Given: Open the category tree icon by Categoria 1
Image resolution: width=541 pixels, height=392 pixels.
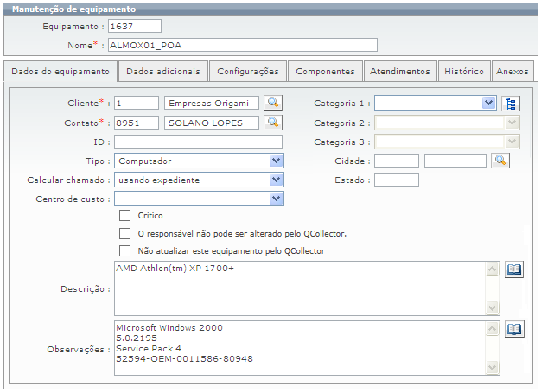Looking at the screenshot, I should pyautogui.click(x=511, y=104).
